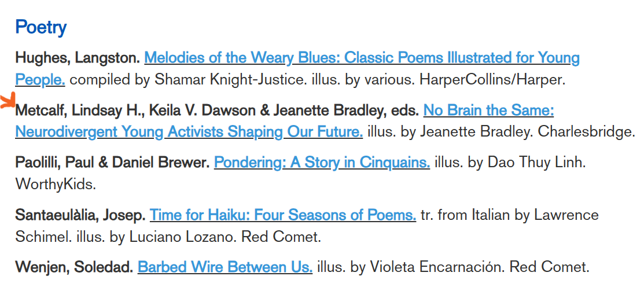Viewport: 644px width, 287px height.
Task: Click the WorthyKids publisher text
Action: [55, 185]
